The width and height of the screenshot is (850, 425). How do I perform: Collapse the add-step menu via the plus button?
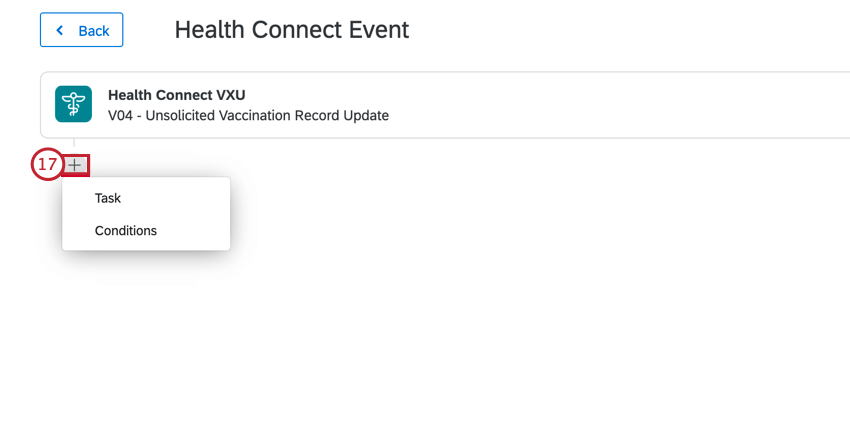pos(75,165)
